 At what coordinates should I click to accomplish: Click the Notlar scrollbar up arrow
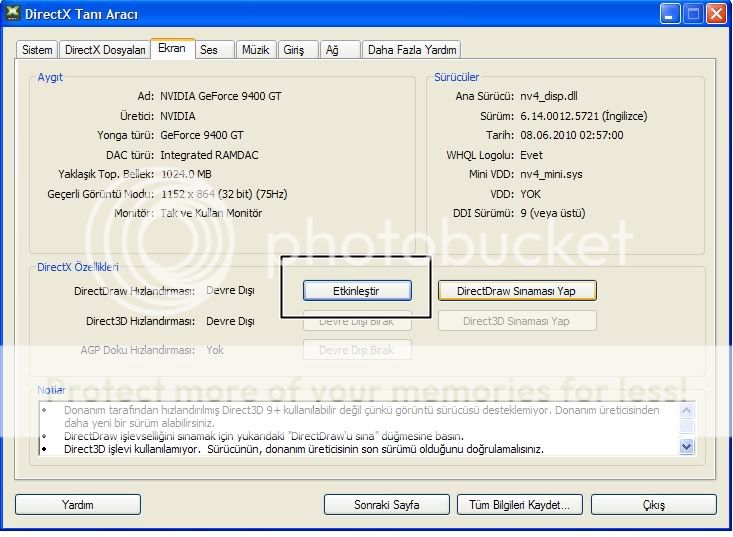coord(686,410)
